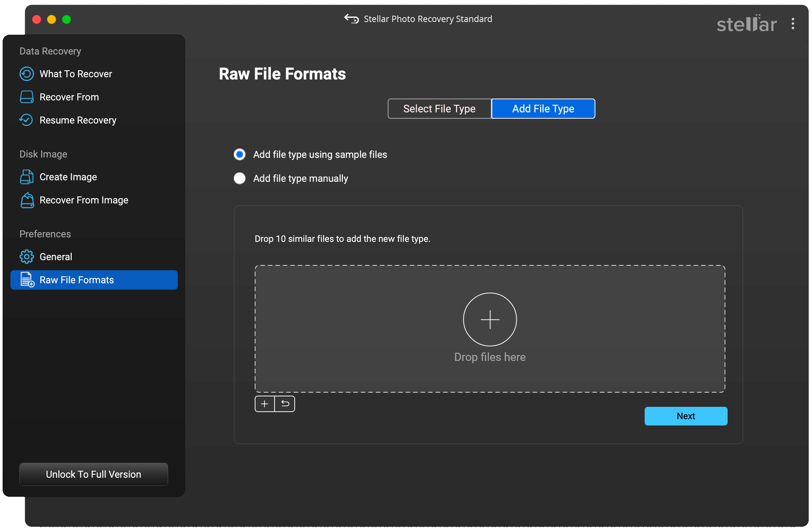Click Unlock To Full Version button

(x=94, y=474)
